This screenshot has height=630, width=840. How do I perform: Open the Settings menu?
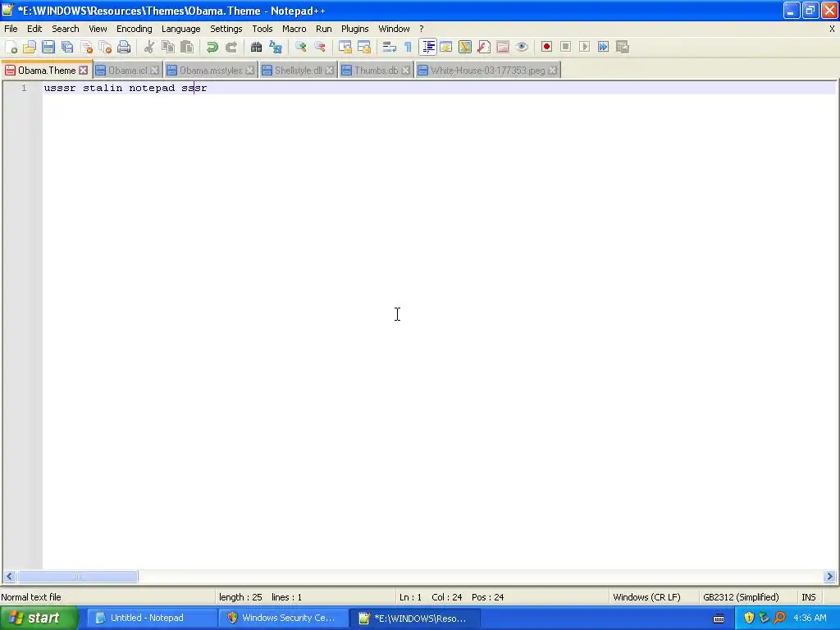pyautogui.click(x=226, y=29)
